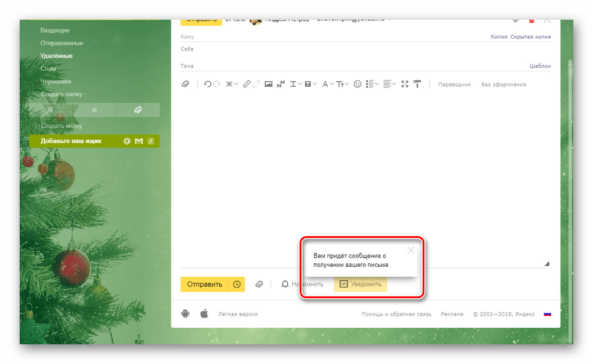Image resolution: width=593 pixels, height=364 pixels.
Task: Open the emoji smiley picker
Action: coord(357,84)
